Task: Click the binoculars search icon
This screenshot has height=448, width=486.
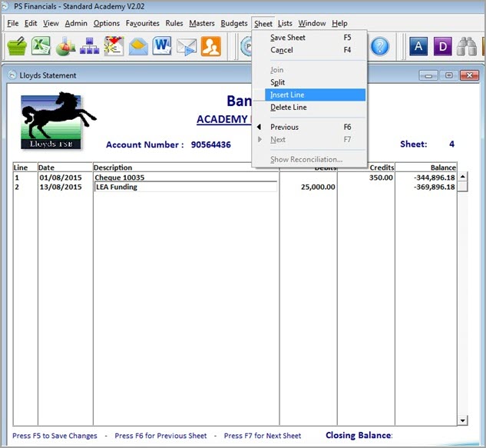Action: [467, 47]
